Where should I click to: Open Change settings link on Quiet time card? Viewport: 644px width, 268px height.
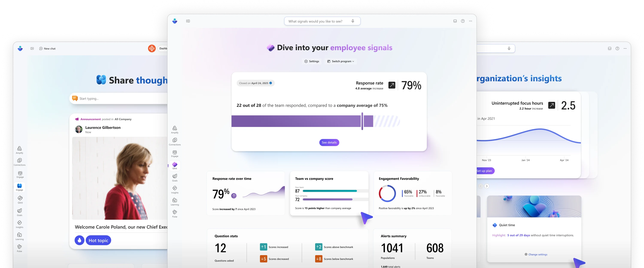[536, 254]
